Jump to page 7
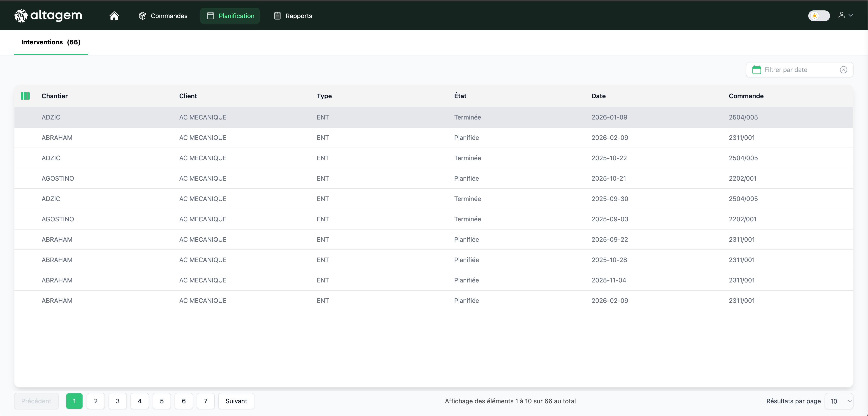 (206, 401)
